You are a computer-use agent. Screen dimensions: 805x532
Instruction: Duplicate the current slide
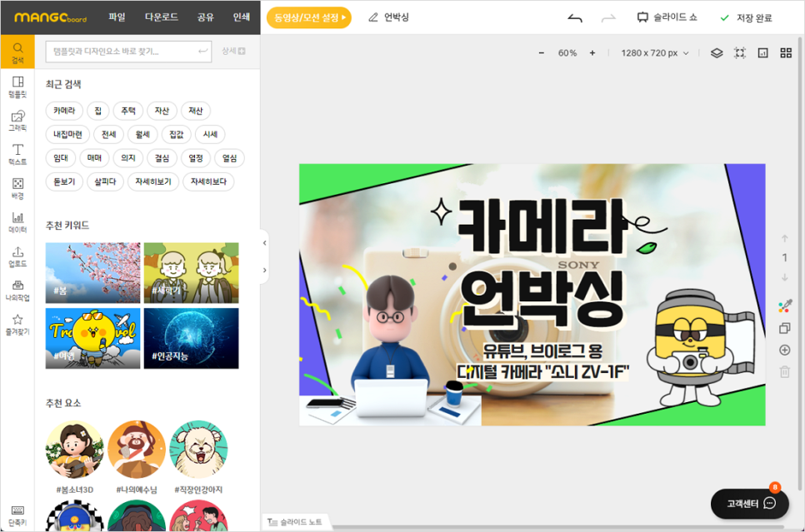(784, 328)
